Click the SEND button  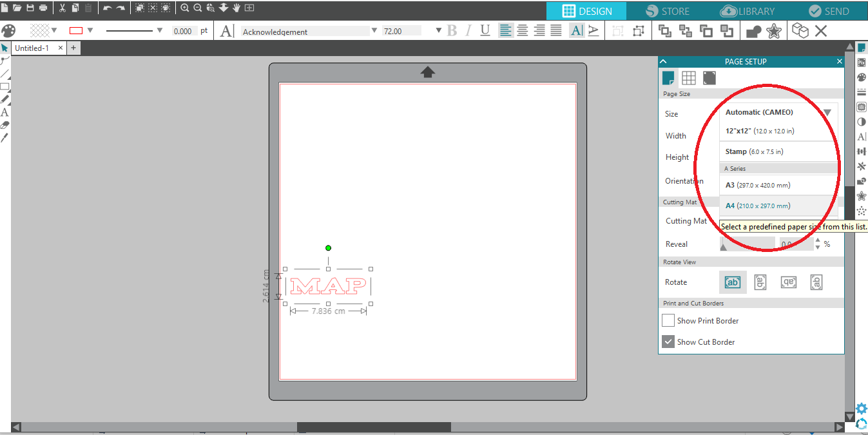pos(830,11)
